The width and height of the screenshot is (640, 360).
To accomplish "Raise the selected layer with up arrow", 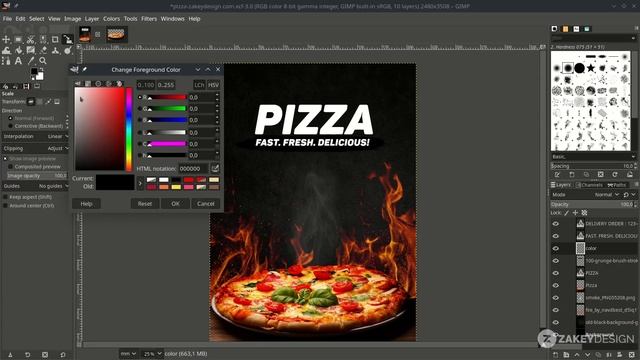I will tap(577, 355).
